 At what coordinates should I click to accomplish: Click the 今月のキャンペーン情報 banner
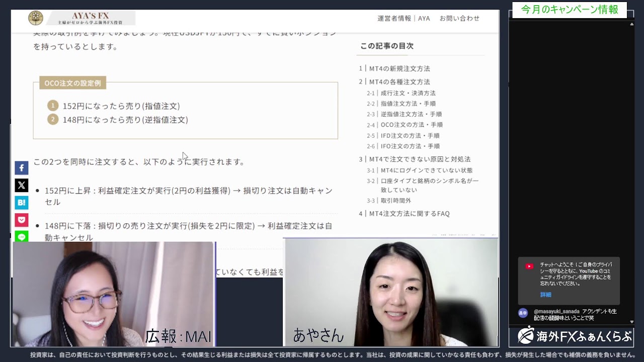tap(570, 10)
